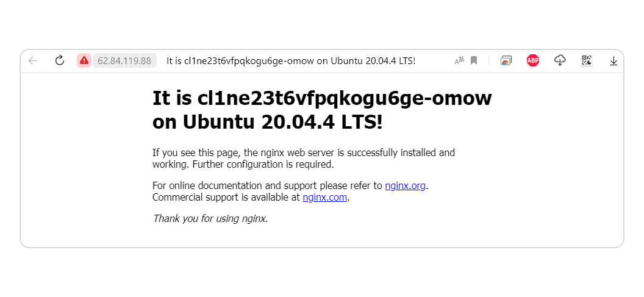Select the 'Thank you for using nginx.' text
Viewport: 644px width, 297px height.
pos(210,218)
